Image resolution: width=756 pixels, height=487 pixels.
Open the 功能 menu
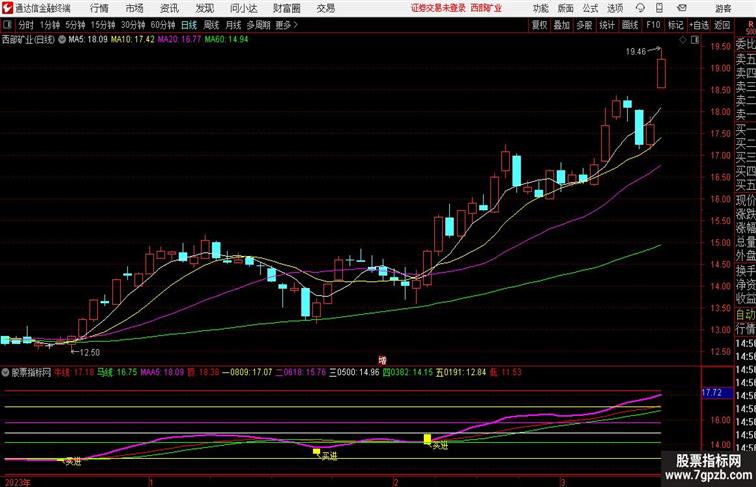click(541, 8)
